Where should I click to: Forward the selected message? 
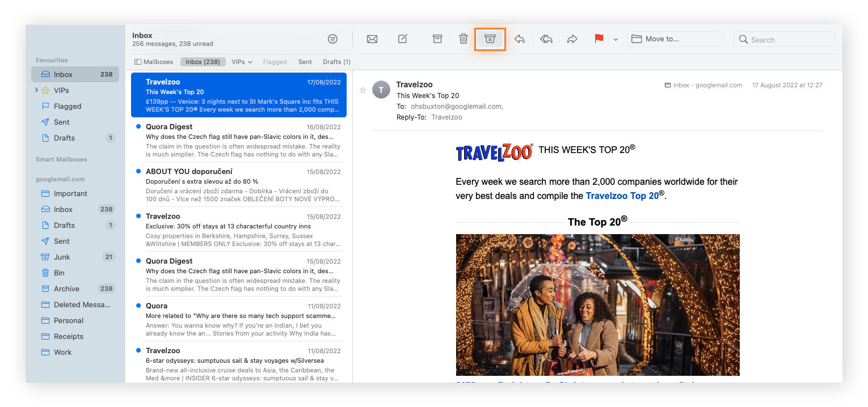(x=572, y=39)
